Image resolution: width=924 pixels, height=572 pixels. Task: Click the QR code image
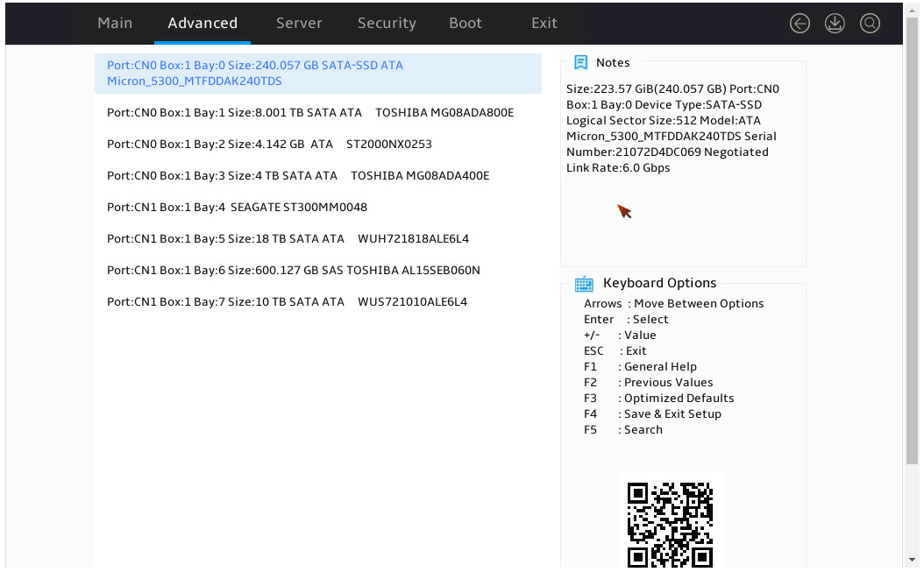click(x=670, y=525)
